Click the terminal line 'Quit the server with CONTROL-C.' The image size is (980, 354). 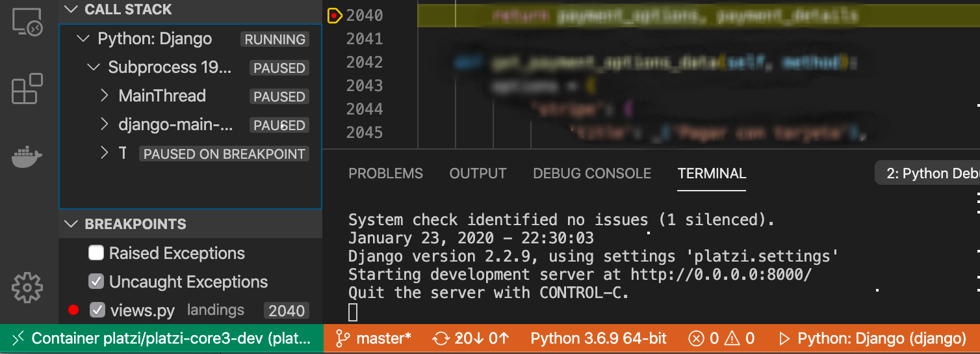coord(489,293)
